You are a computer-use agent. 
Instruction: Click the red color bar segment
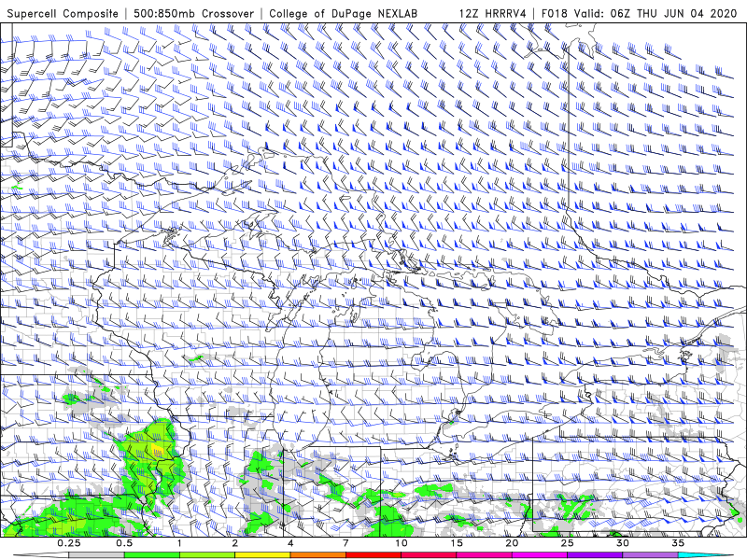tap(373, 555)
